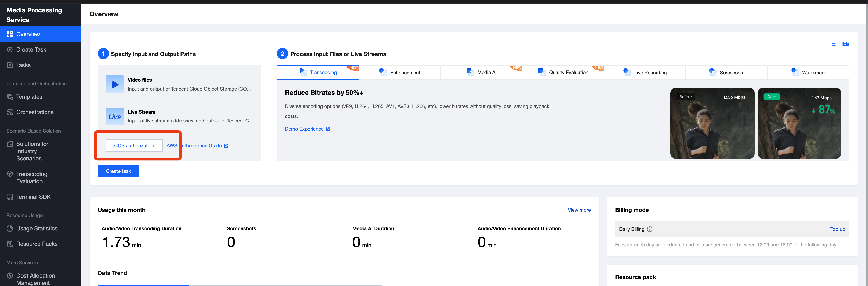Click the Create Task plus icon in sidebar
Screen dimensions: 868x286
tap(10, 50)
